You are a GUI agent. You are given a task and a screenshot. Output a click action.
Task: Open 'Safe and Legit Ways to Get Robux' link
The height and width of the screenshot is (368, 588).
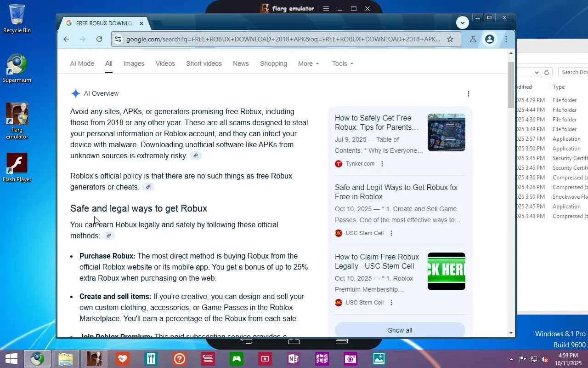(396, 192)
